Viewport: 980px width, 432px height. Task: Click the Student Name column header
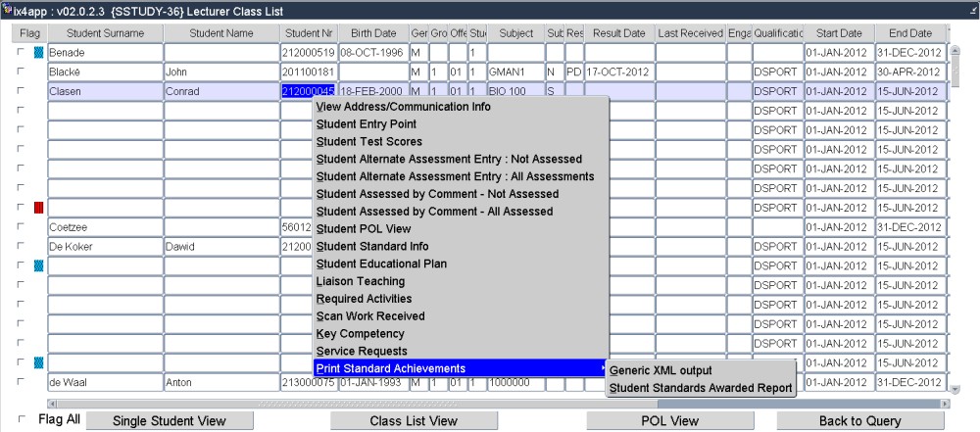(221, 33)
